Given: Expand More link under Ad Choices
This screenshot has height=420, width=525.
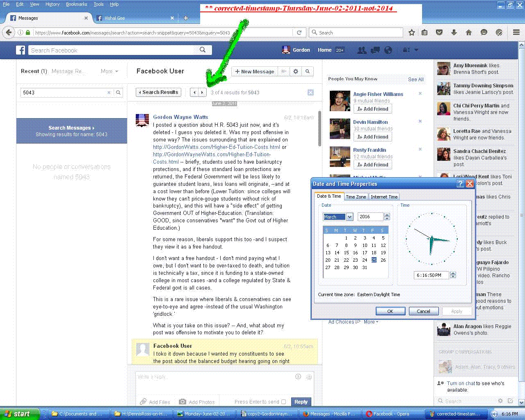Looking at the screenshot, I should (371, 322).
